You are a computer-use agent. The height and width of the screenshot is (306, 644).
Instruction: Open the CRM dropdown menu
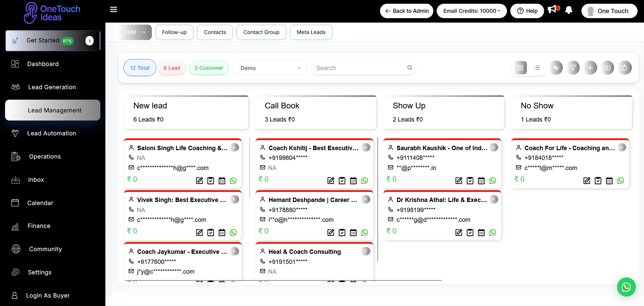coord(135,32)
